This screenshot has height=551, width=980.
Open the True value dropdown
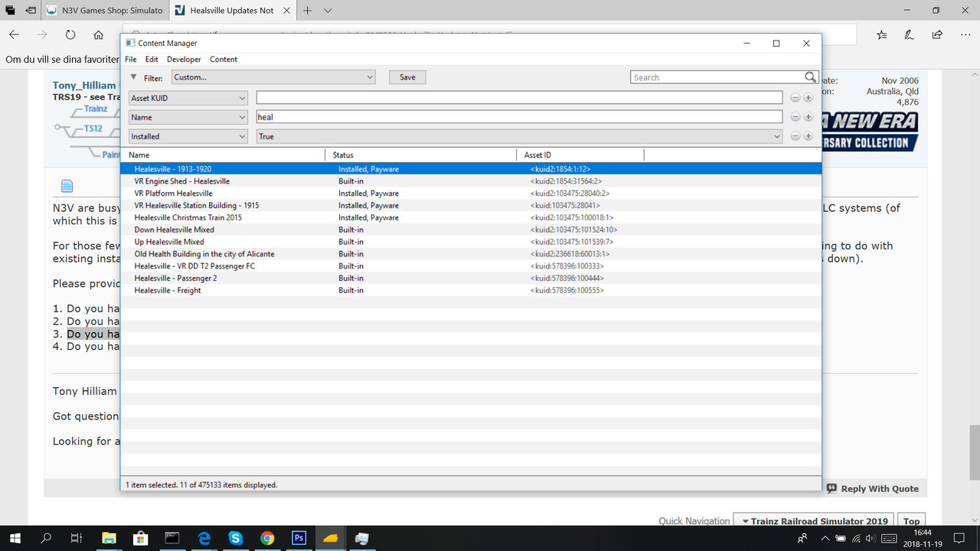point(519,136)
